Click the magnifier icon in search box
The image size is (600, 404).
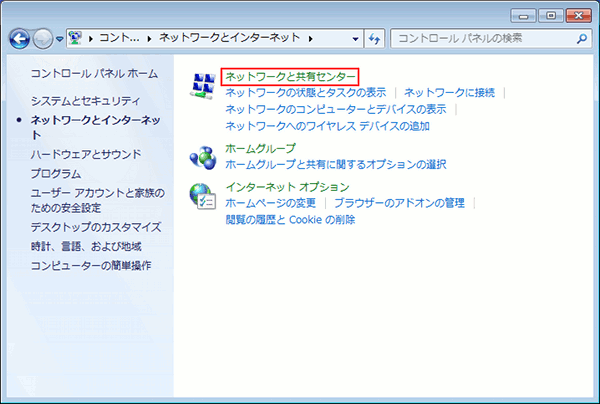(582, 39)
